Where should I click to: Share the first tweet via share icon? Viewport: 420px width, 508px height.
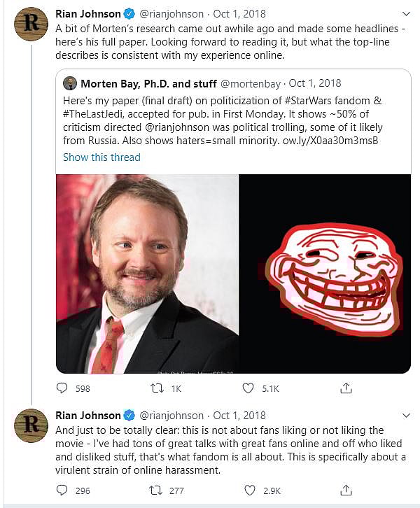click(345, 388)
